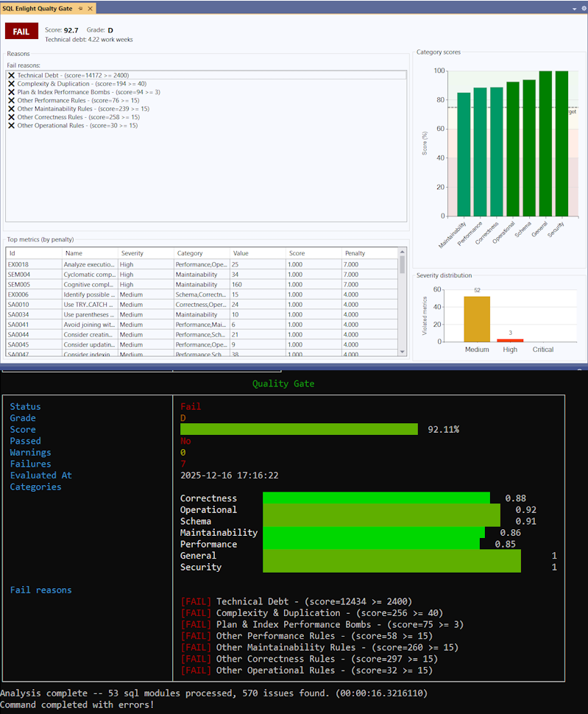Viewport: 588px width, 714px height.
Task: Click the Performance bar in Category scores chart
Action: pyautogui.click(x=480, y=152)
